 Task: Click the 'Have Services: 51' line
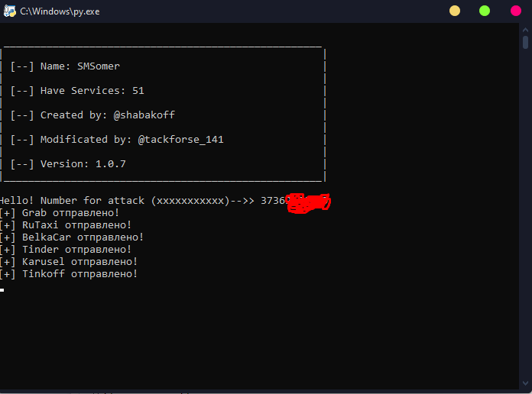click(x=77, y=91)
